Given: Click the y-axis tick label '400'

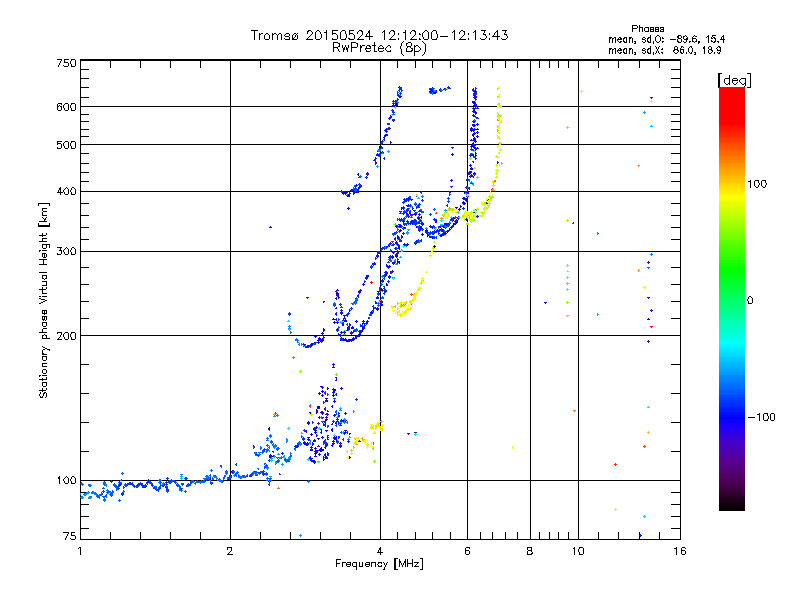Looking at the screenshot, I should tap(67, 191).
